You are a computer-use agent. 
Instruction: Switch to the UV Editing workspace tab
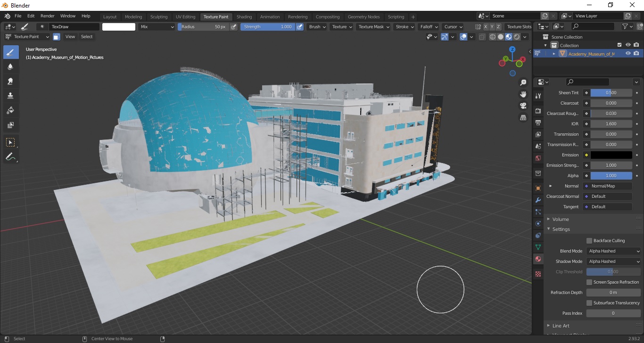[x=185, y=17]
